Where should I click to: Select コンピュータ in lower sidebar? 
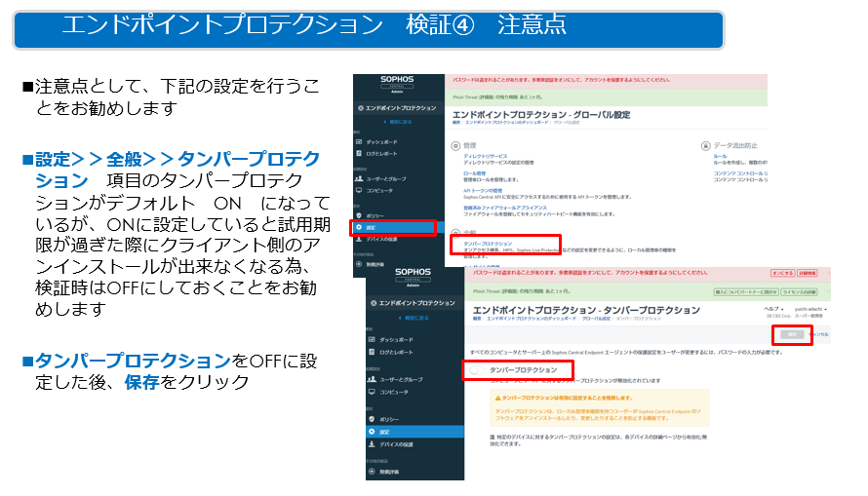click(x=394, y=392)
